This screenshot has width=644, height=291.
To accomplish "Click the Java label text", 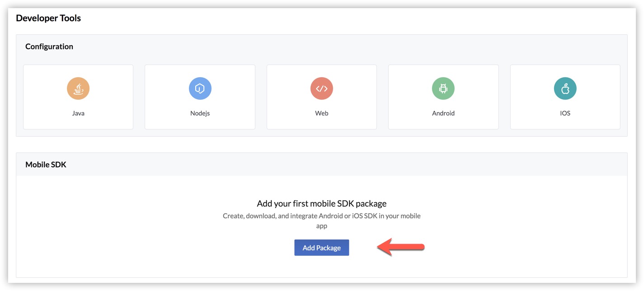I will (x=78, y=113).
